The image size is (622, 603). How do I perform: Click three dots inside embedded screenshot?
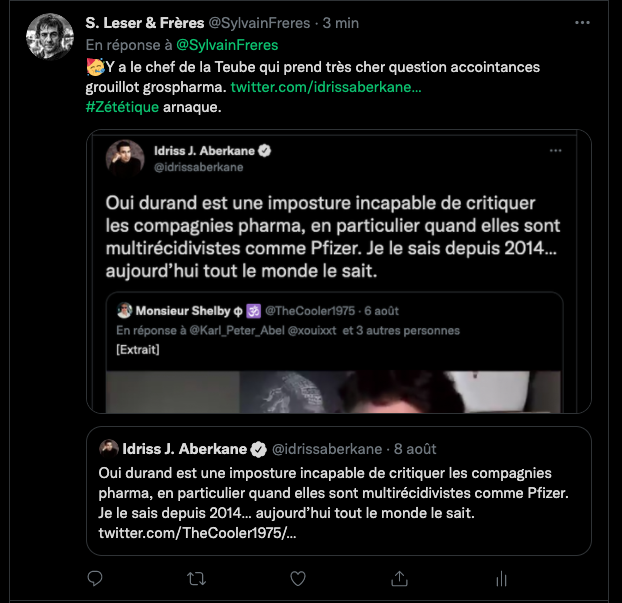[556, 150]
